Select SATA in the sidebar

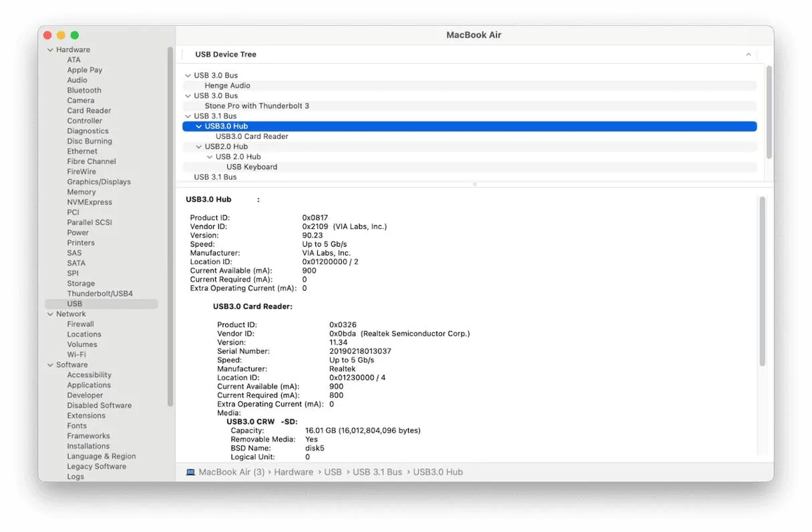pyautogui.click(x=76, y=264)
